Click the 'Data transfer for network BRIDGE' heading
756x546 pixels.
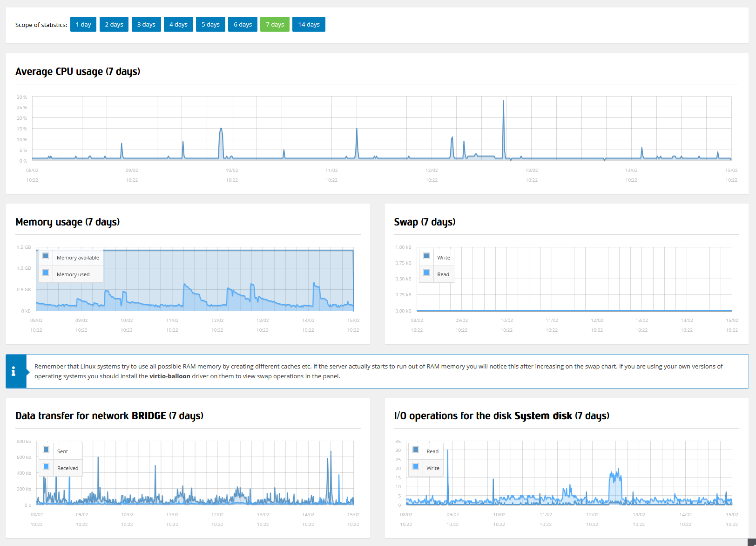click(x=109, y=416)
